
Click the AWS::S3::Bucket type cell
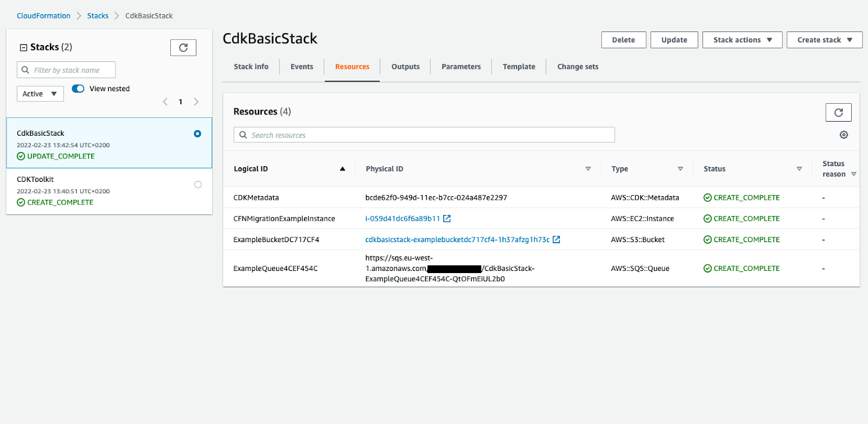[637, 239]
